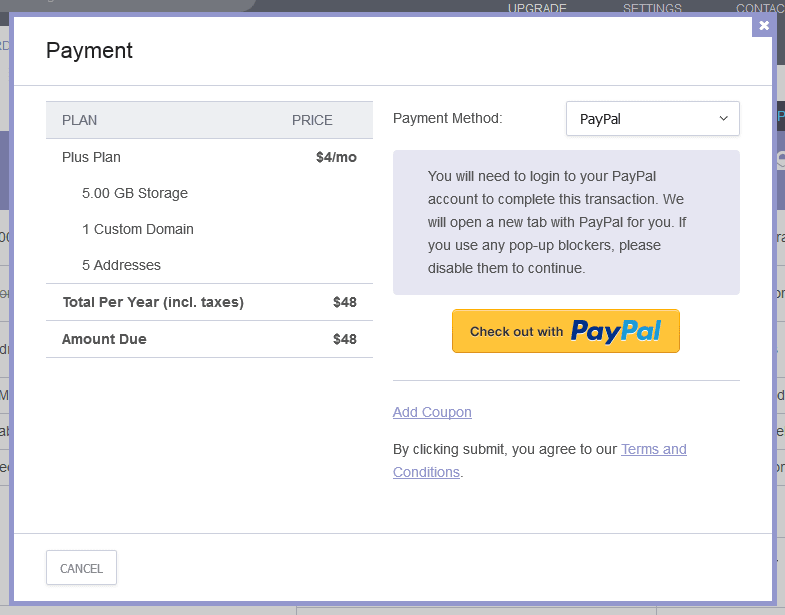Viewport: 785px width, 615px height.
Task: Open the Add Coupon link
Action: (432, 412)
